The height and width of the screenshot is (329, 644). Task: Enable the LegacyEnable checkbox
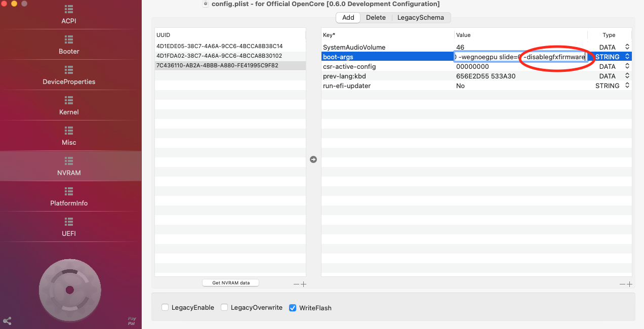(165, 308)
